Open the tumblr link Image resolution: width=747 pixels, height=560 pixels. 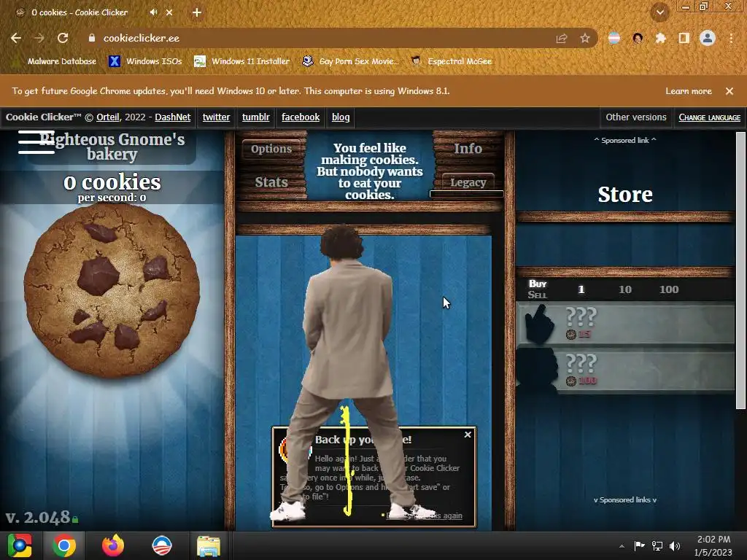256,117
